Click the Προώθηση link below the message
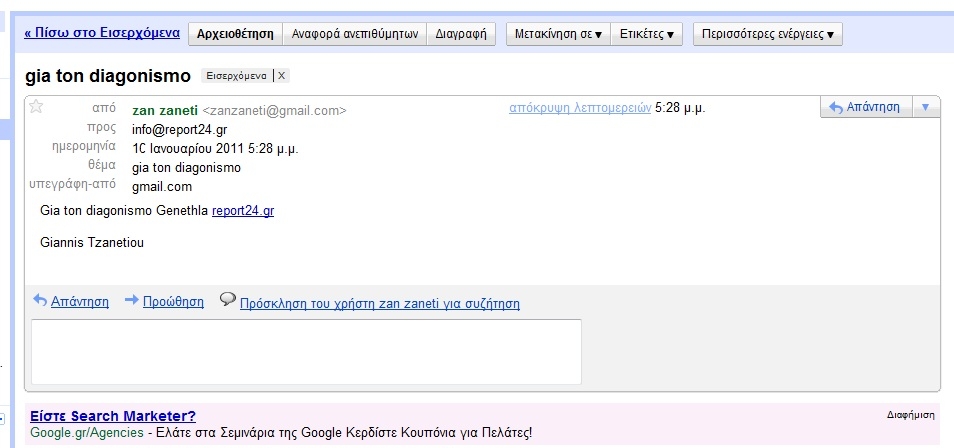Image resolution: width=954 pixels, height=448 pixels. click(x=173, y=301)
